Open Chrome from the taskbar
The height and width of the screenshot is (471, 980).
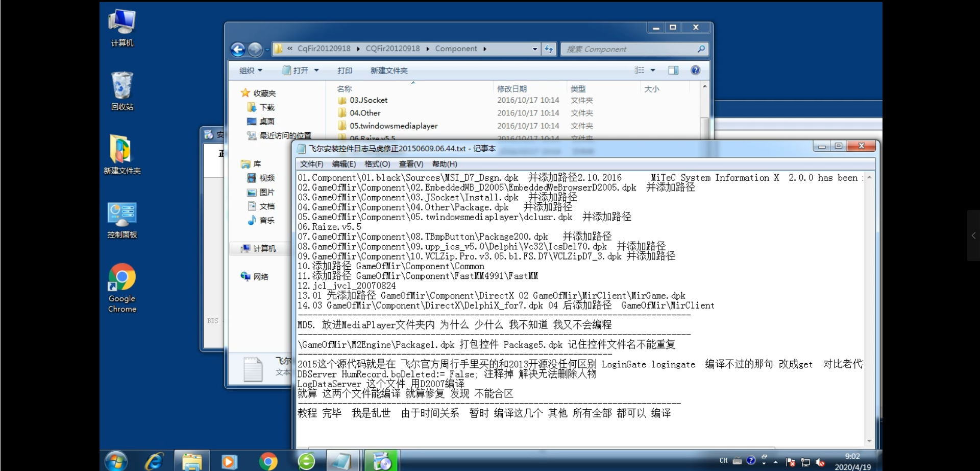coord(268,461)
